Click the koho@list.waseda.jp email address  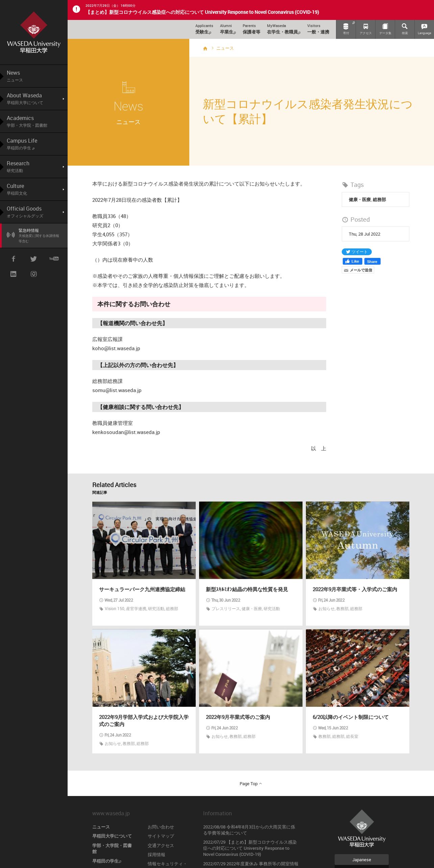pyautogui.click(x=116, y=348)
